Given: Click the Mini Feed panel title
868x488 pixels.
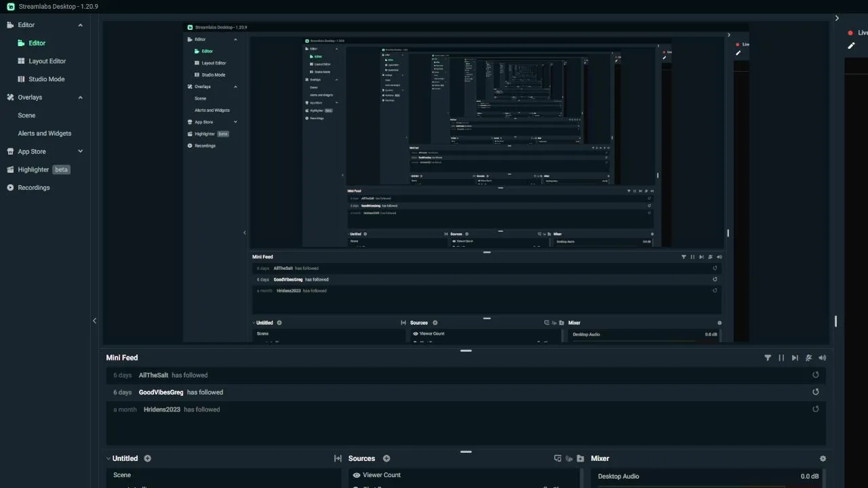Looking at the screenshot, I should tap(122, 358).
